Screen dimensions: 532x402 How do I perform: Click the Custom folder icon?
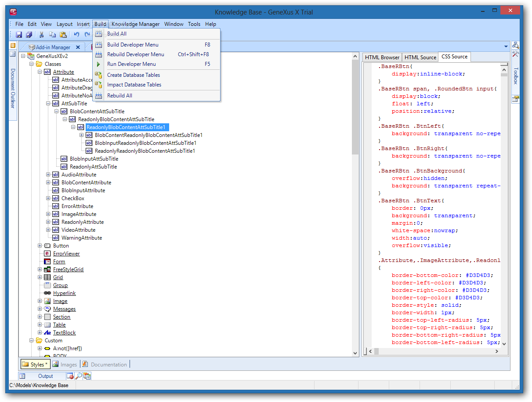39,341
